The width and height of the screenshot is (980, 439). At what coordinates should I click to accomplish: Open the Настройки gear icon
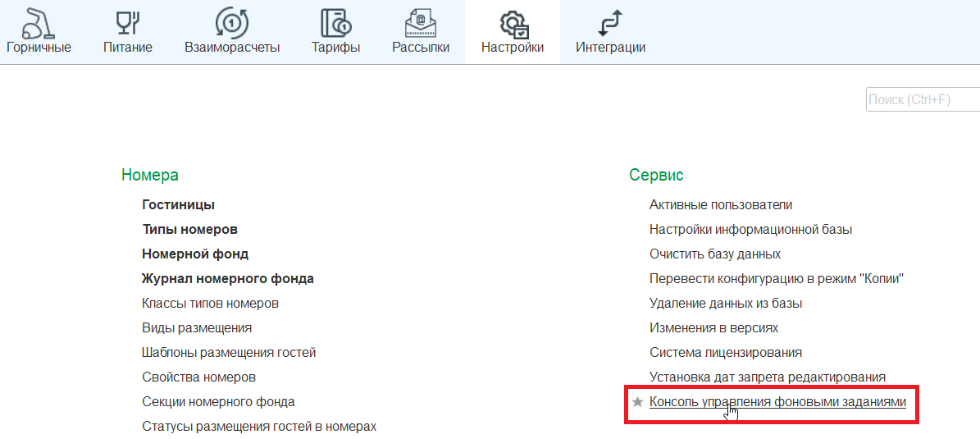coord(513,25)
